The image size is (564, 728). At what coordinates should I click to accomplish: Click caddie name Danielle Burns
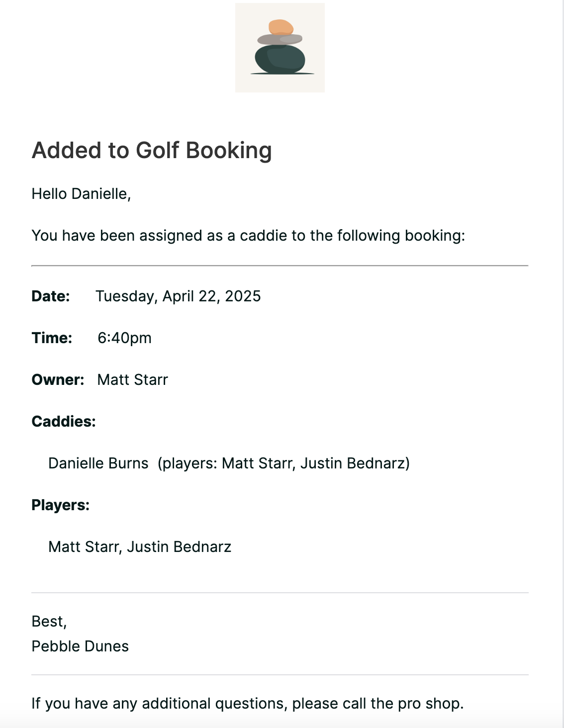(98, 463)
